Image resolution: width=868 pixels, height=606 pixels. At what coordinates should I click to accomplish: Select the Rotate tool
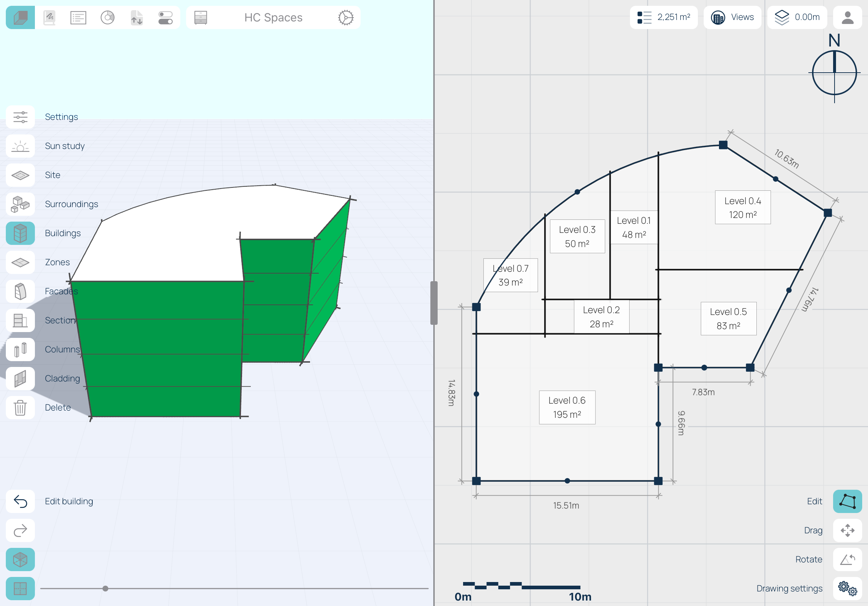847,559
